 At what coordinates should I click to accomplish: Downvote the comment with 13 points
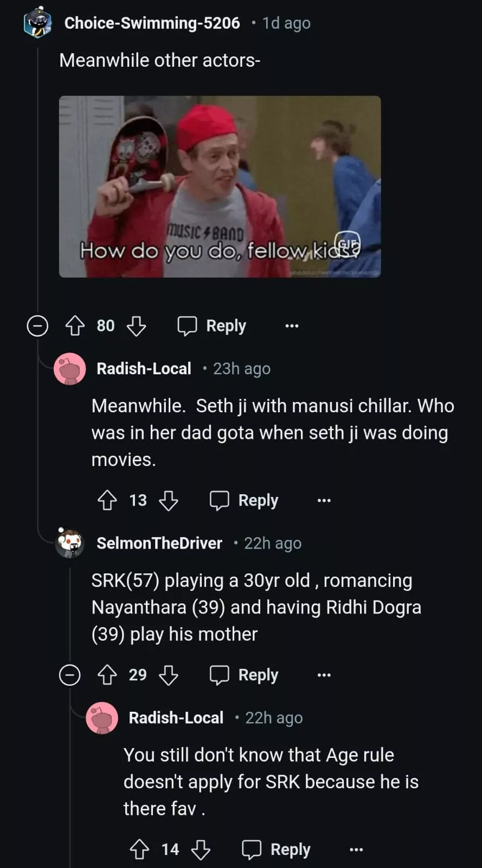click(169, 500)
